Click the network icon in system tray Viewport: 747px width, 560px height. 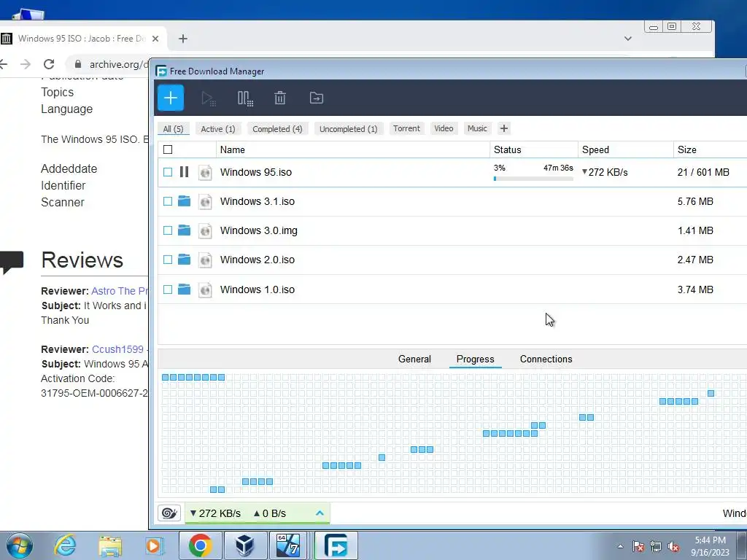point(656,547)
